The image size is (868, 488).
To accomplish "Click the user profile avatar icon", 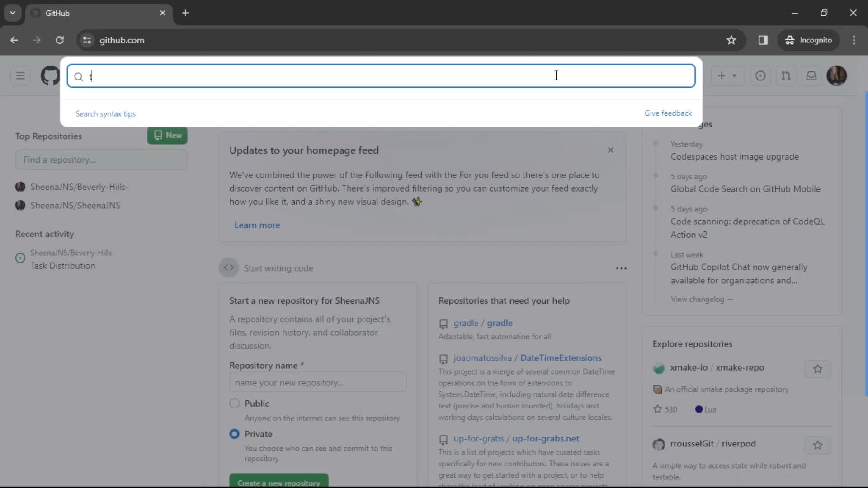I will [x=837, y=75].
